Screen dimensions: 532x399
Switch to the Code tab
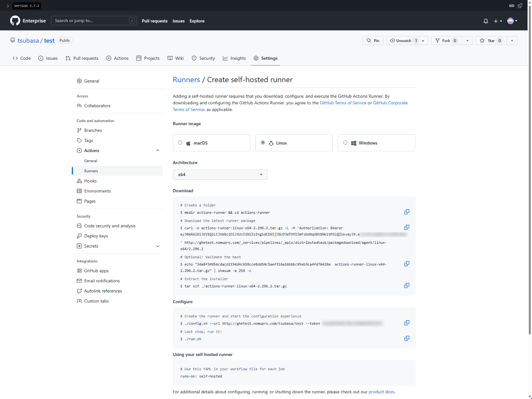tap(22, 58)
